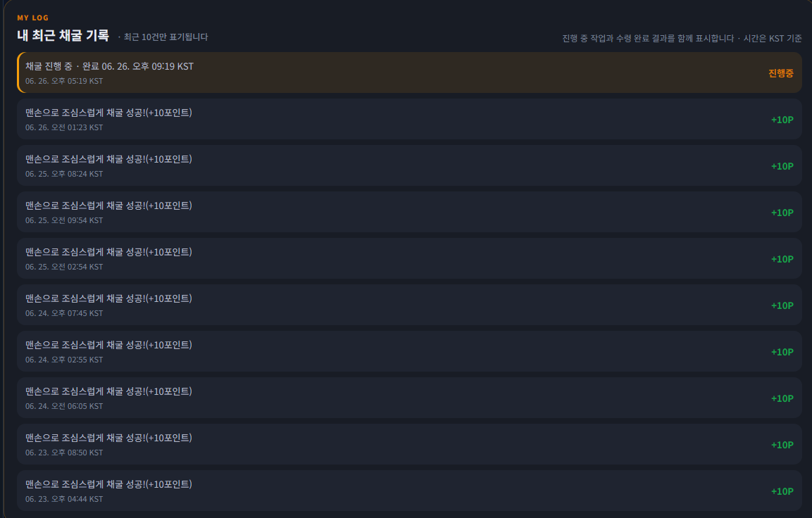Select the 06. 23. 오후 04:44 mining record
Viewport: 812px width, 518px height.
[409, 491]
